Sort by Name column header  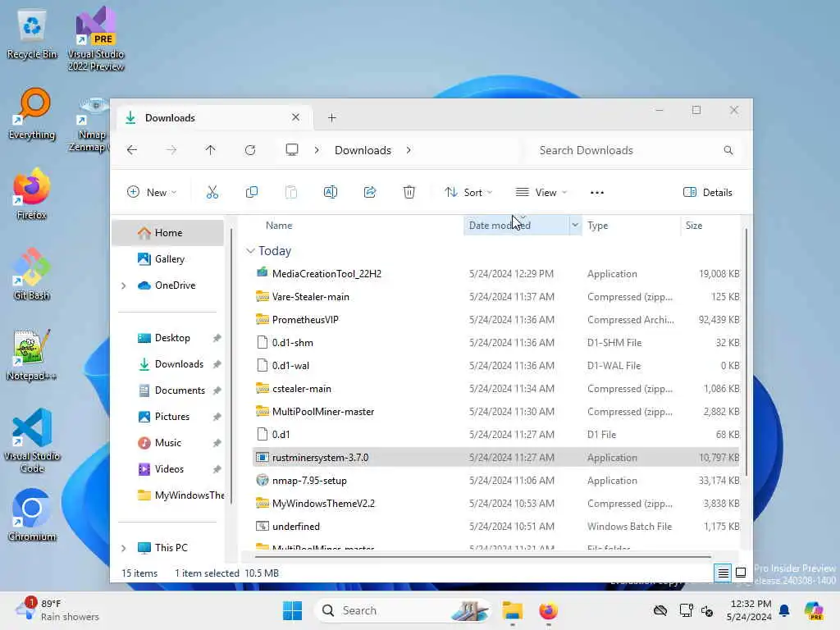pos(279,226)
